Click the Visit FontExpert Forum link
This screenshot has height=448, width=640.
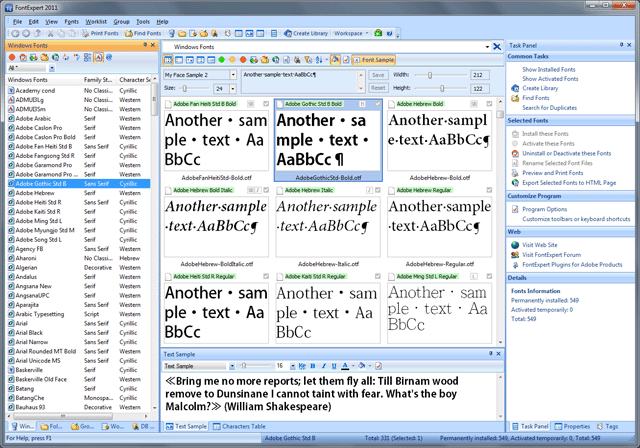click(x=551, y=255)
